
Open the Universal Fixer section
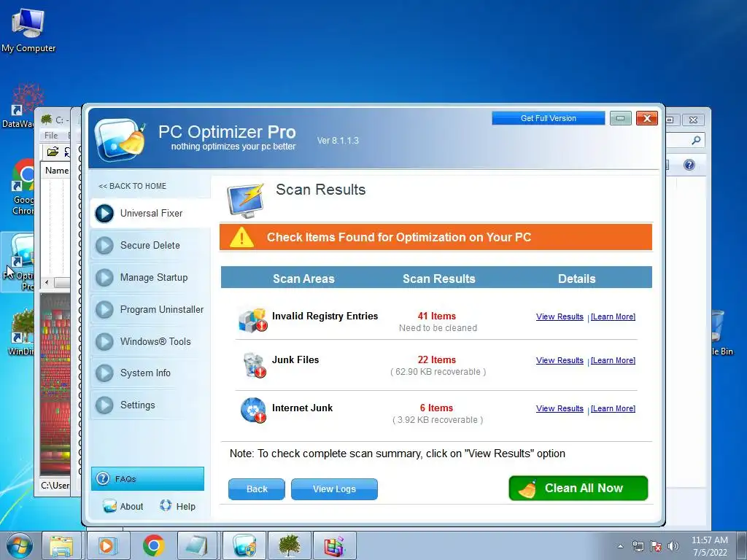[x=150, y=214]
